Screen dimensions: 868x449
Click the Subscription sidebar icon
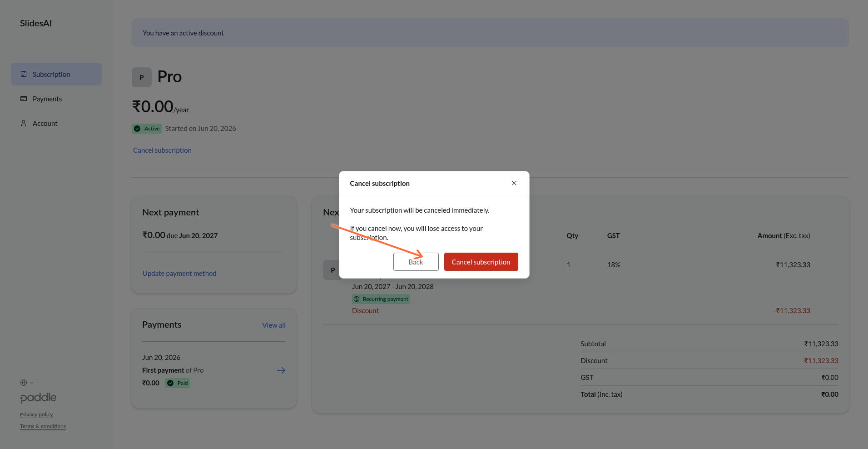pyautogui.click(x=24, y=74)
